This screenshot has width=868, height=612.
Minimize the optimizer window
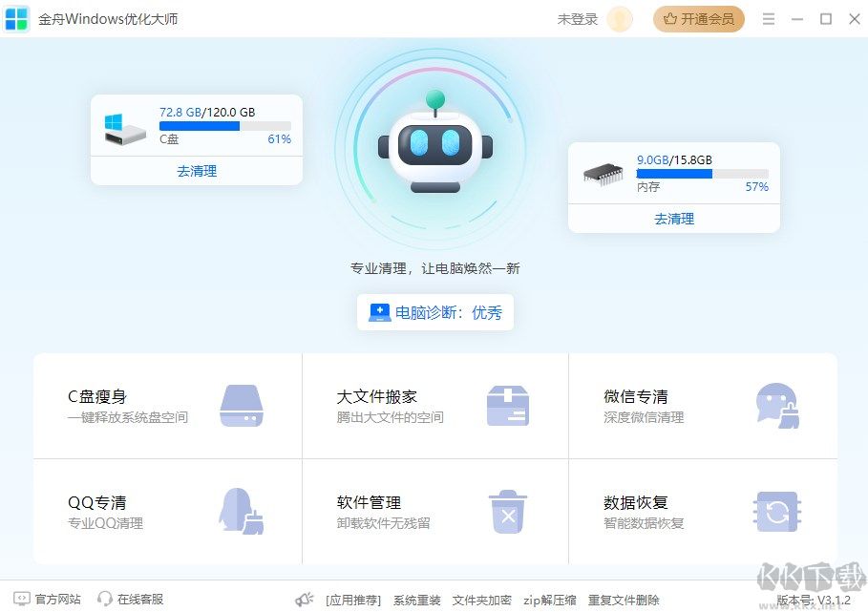(797, 19)
